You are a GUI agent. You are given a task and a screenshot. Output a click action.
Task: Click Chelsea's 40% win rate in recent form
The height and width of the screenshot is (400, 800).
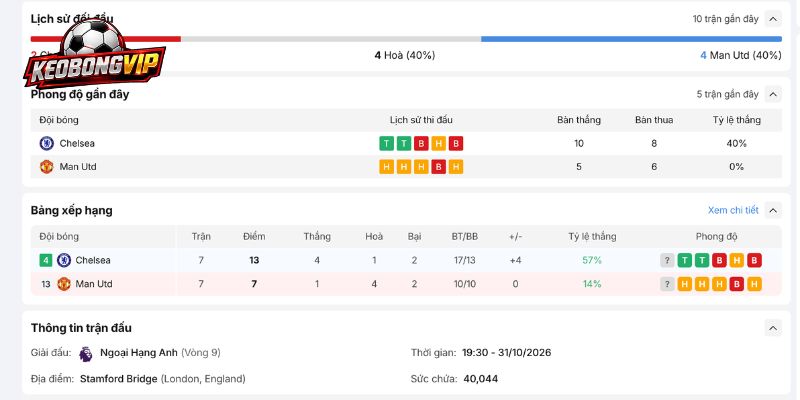coord(736,143)
